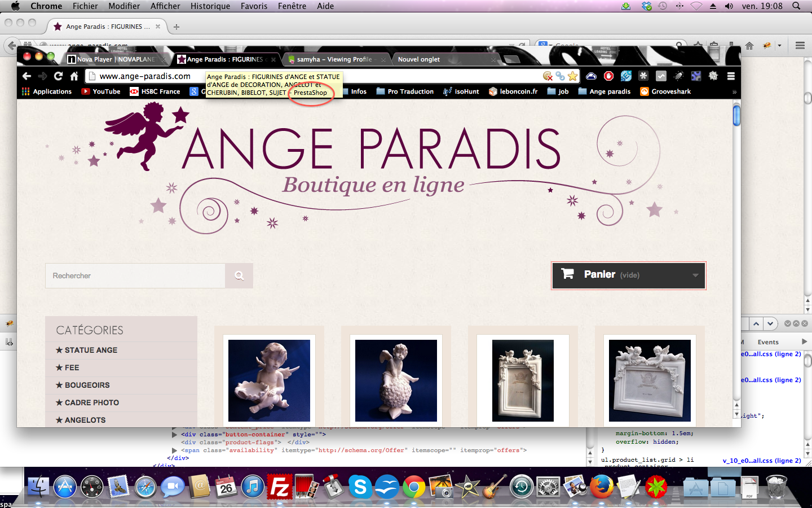This screenshot has height=508, width=812.
Task: Open the bug extension icon
Action: (x=678, y=76)
